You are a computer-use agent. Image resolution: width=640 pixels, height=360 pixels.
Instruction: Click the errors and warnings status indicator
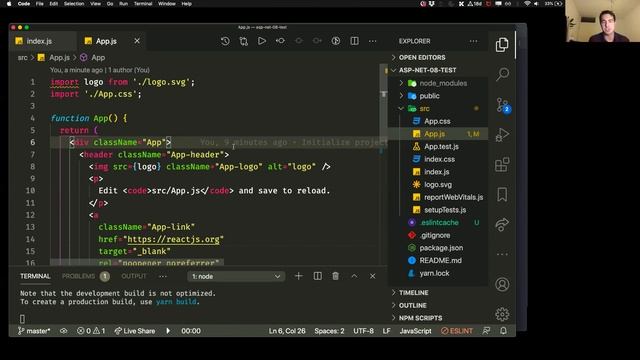click(x=91, y=331)
